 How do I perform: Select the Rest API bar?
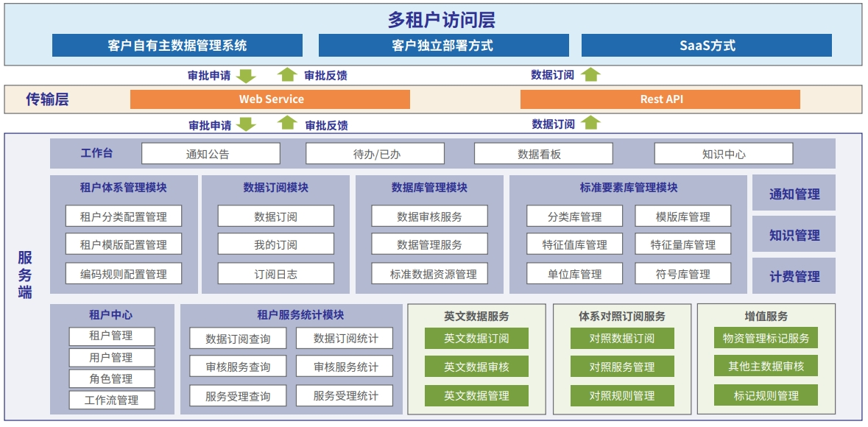[660, 99]
